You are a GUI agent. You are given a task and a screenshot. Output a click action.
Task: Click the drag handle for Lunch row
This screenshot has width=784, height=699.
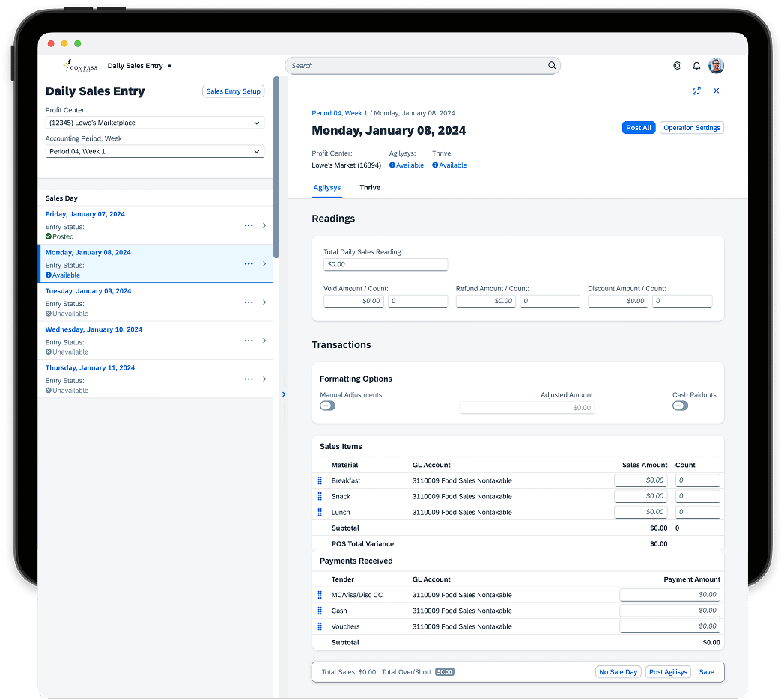[x=320, y=512]
